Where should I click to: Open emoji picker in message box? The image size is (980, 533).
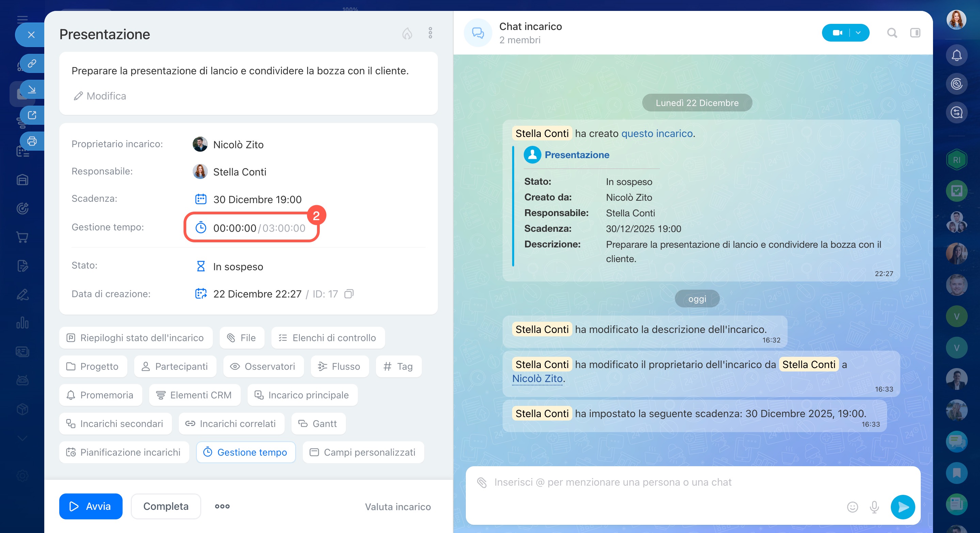[x=852, y=507]
